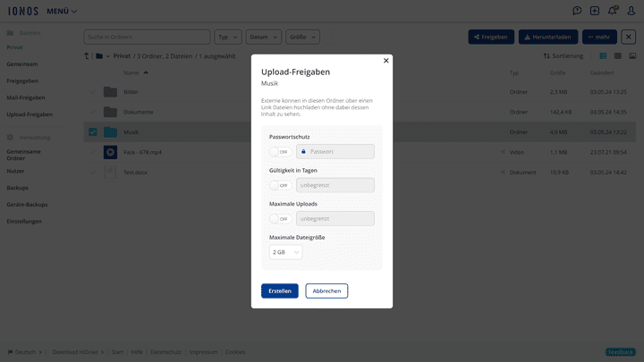Screen dimensions: 644x362
Task: Check the Bilder row checkbox
Action: pyautogui.click(x=93, y=92)
